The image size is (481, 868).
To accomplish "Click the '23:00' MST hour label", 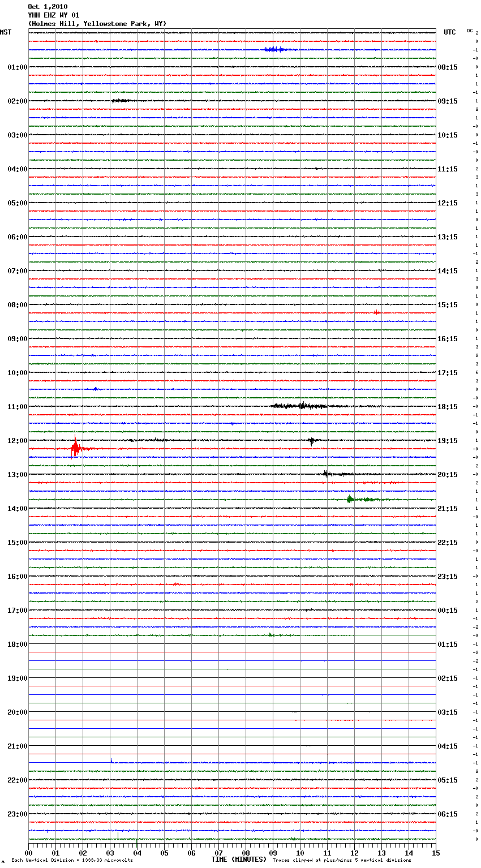I will (17, 814).
